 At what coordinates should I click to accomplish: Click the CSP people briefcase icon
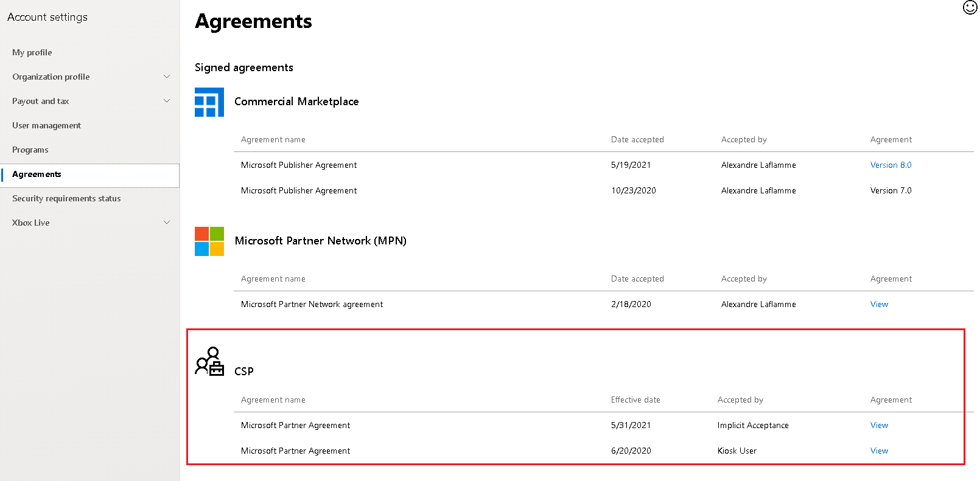pyautogui.click(x=209, y=361)
